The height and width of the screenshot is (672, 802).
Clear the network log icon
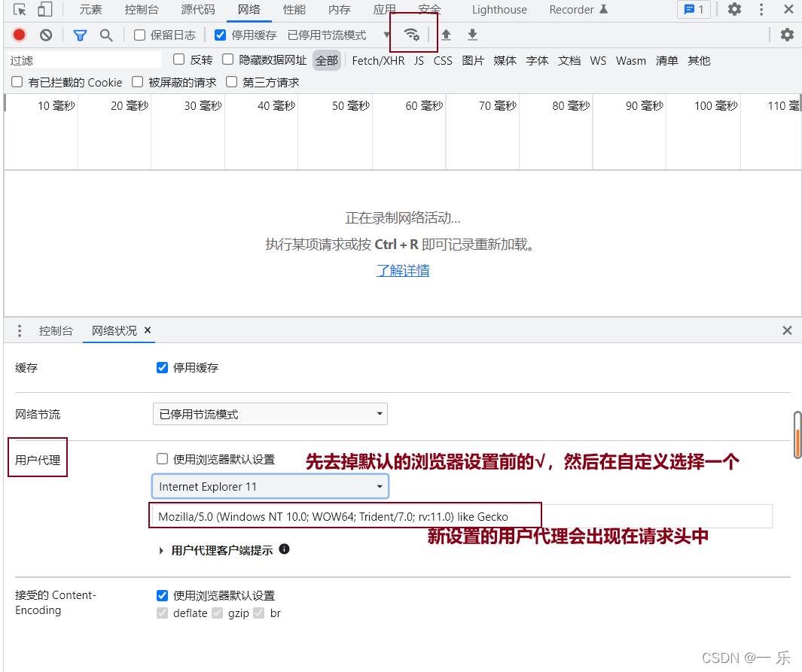click(46, 35)
